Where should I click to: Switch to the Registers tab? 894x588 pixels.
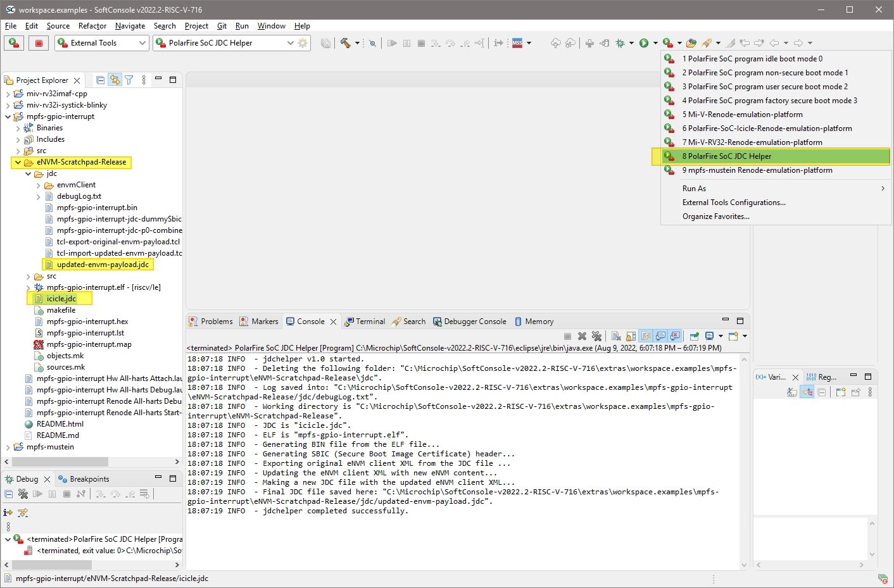click(822, 377)
